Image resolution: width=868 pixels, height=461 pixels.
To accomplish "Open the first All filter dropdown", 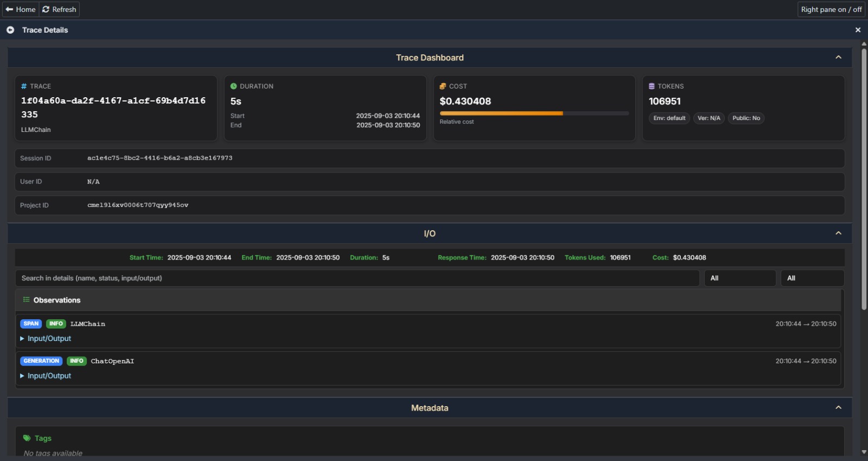I will pyautogui.click(x=739, y=278).
